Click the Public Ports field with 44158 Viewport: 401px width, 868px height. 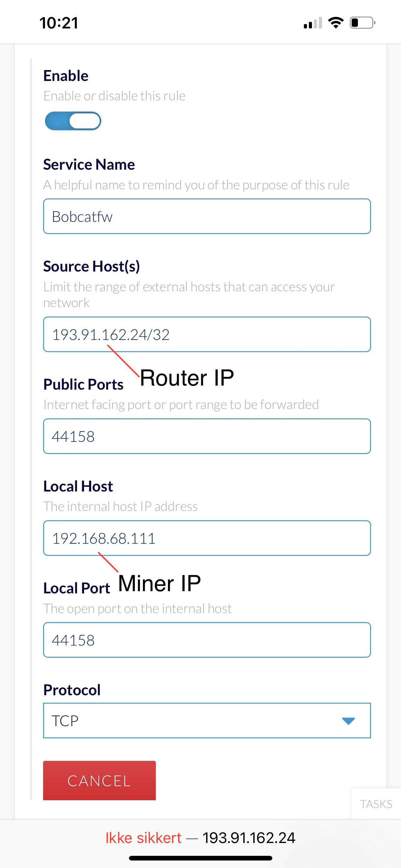click(x=206, y=436)
